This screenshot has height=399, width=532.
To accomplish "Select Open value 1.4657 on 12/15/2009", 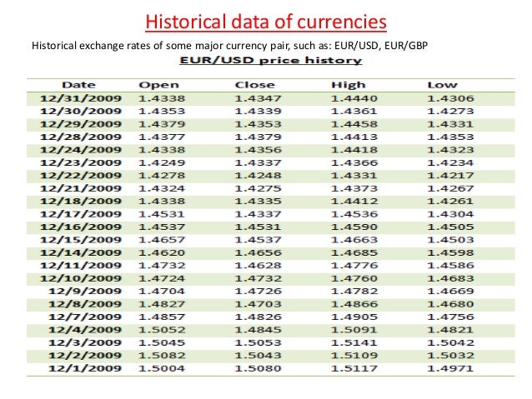I will [162, 240].
